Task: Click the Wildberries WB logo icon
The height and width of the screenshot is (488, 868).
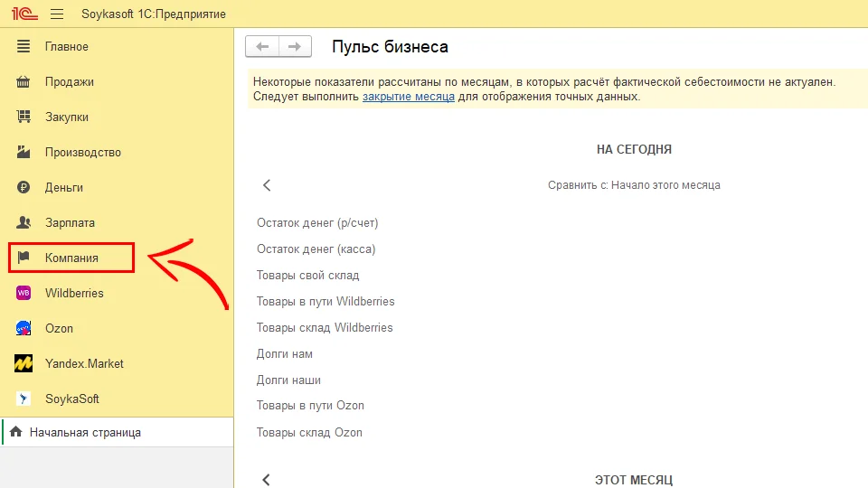Action: (x=24, y=294)
